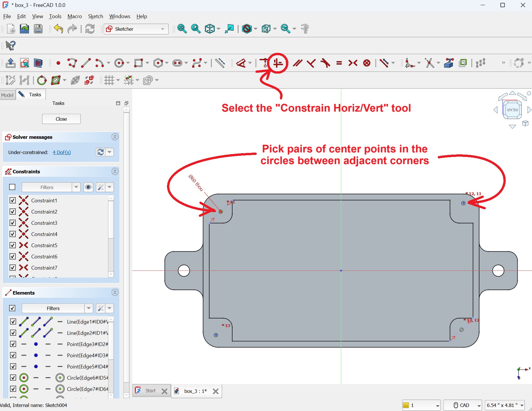Click the Close button in Tasks
Viewport: 532px width, 411px height.
[61, 119]
